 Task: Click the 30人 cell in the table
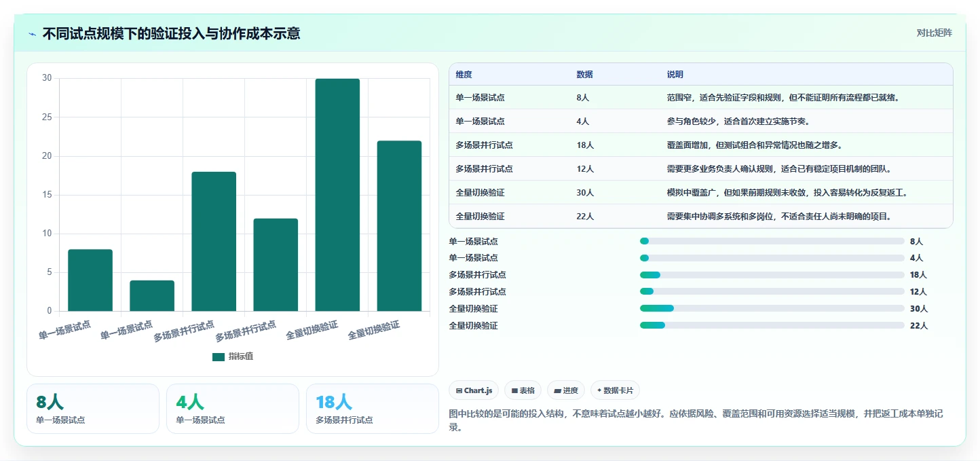coord(585,193)
